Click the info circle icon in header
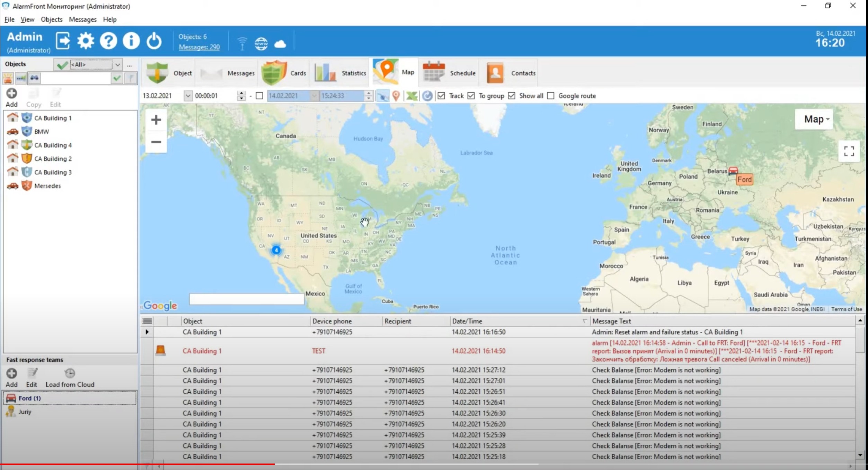 [x=131, y=41]
